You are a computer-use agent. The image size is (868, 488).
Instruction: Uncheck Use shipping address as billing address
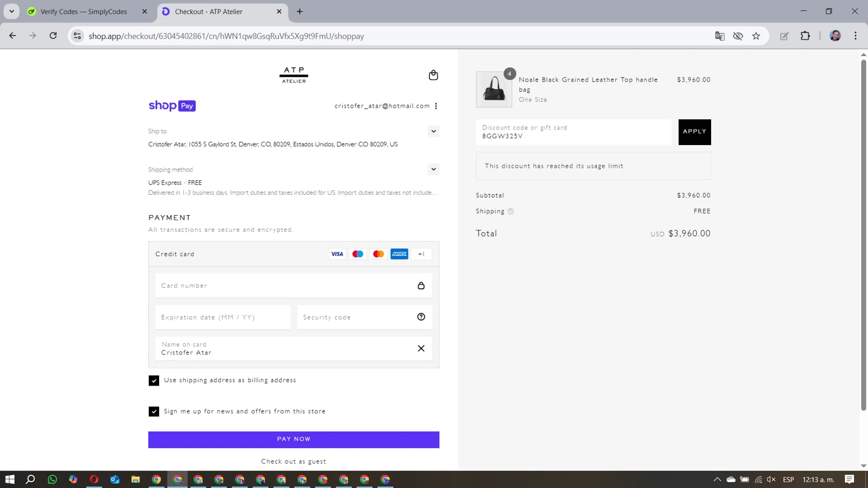[154, 380]
